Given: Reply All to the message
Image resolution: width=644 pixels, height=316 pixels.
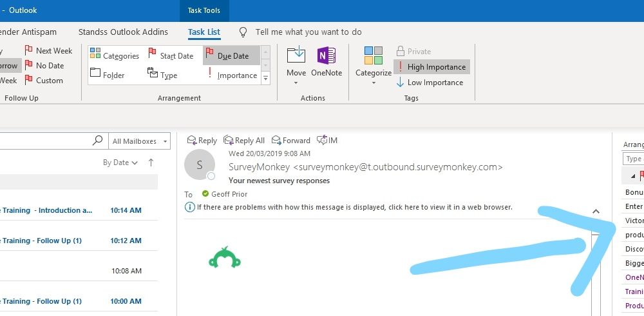Looking at the screenshot, I should pos(244,141).
